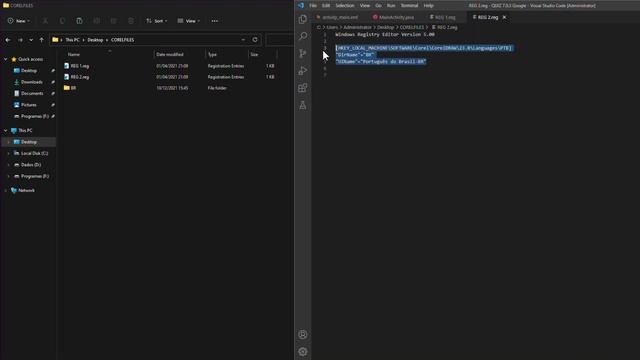
Task: Open the Help menu in VS Code
Action: tap(428, 6)
